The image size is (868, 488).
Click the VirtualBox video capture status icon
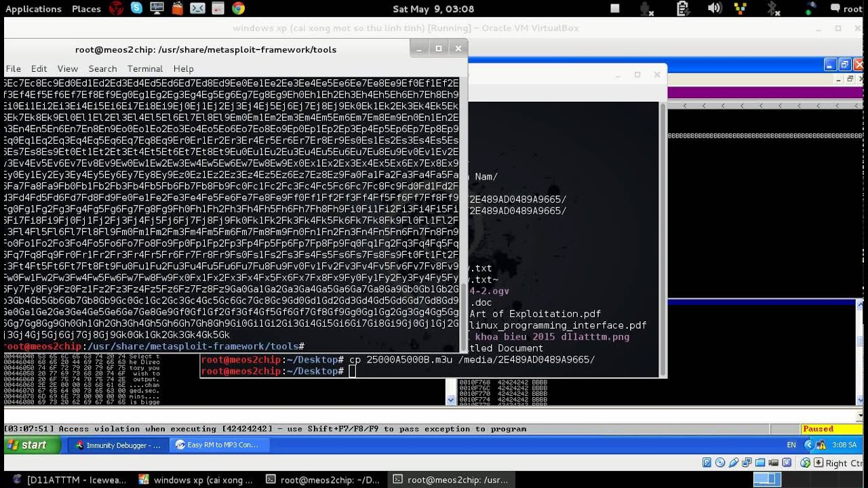[774, 463]
